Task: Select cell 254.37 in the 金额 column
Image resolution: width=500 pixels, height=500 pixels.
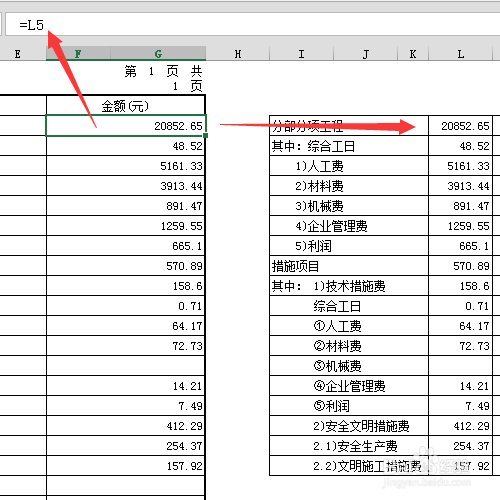Action: pos(125,446)
